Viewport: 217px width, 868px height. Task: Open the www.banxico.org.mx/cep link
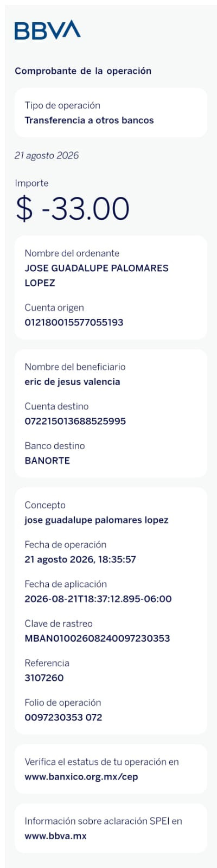click(x=81, y=776)
